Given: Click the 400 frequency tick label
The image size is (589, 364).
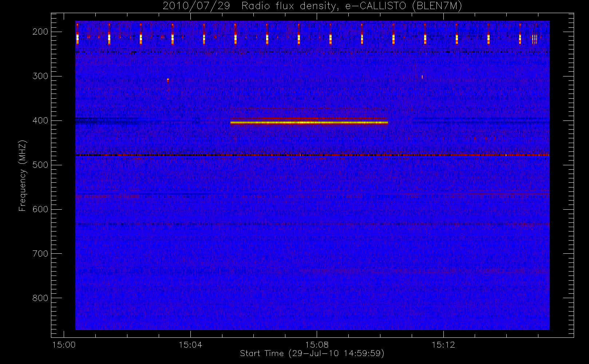Looking at the screenshot, I should (40, 120).
